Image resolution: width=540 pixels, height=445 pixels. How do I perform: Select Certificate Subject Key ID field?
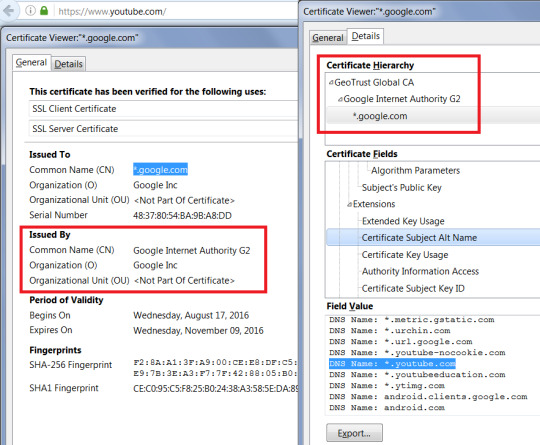413,288
